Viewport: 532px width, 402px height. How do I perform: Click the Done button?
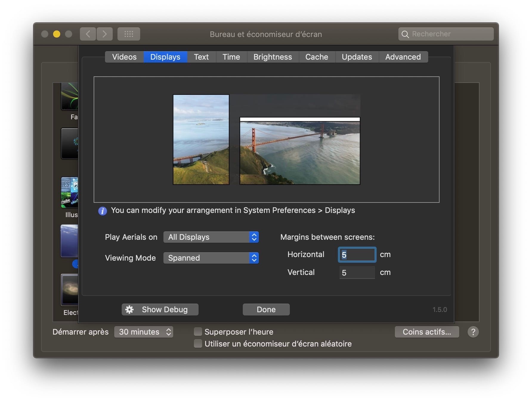tap(266, 310)
